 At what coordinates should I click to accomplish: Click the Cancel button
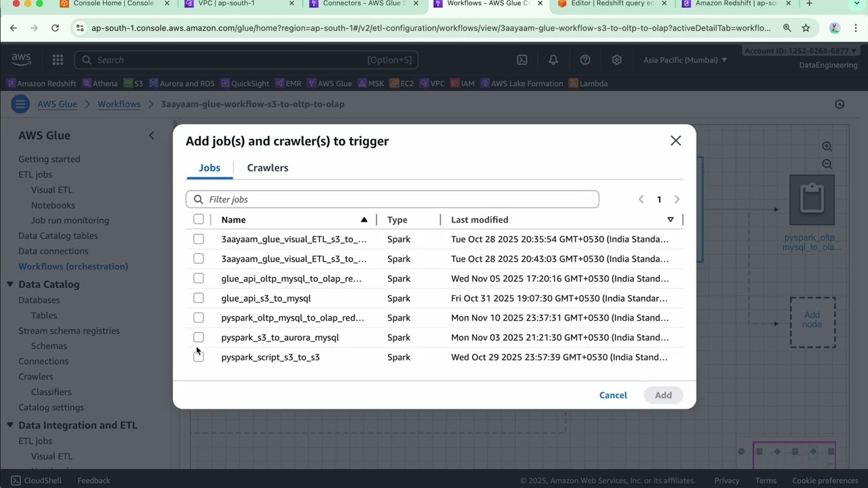click(x=613, y=395)
